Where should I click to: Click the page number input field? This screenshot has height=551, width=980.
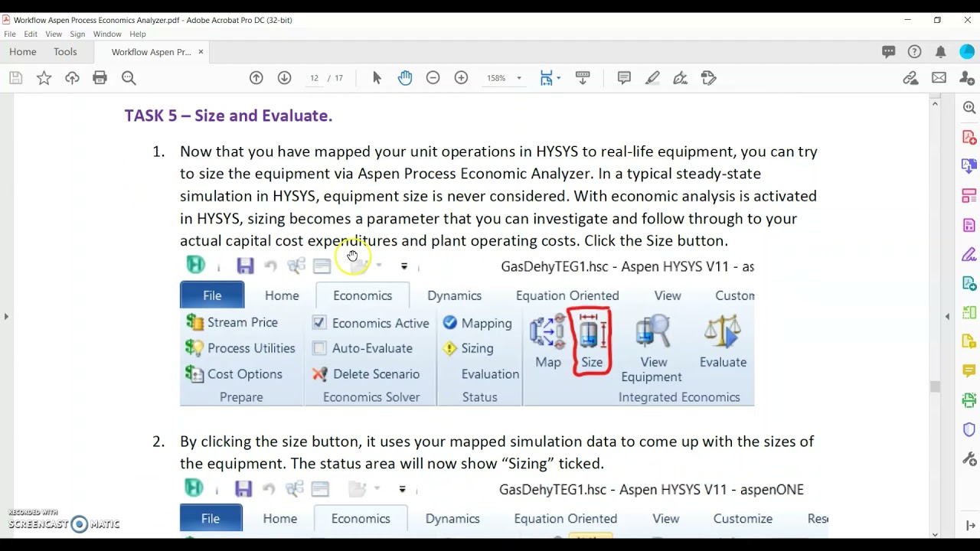pyautogui.click(x=314, y=78)
